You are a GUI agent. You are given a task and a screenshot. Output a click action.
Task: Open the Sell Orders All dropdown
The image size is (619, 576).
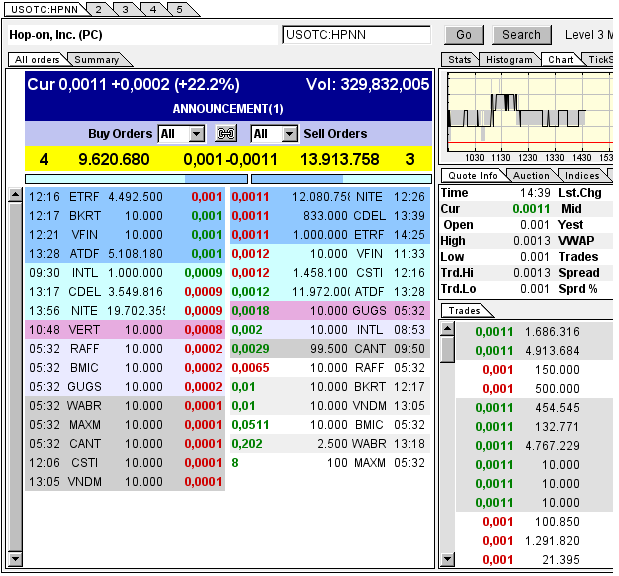(x=274, y=134)
